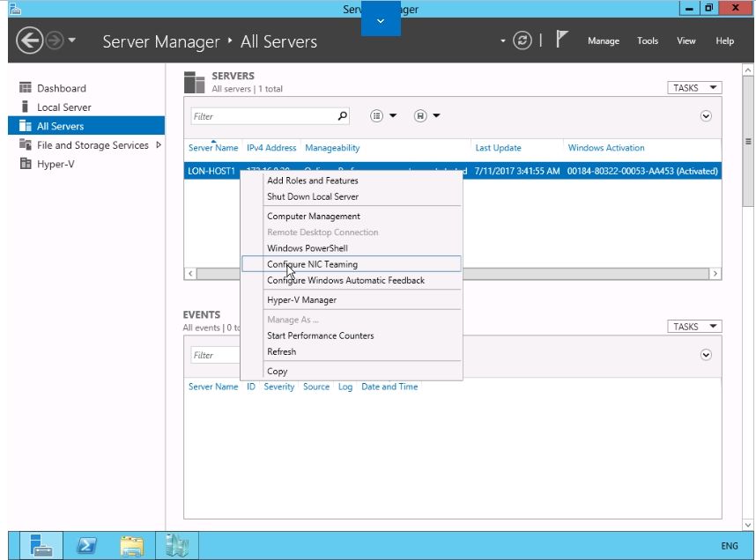Launch PowerShell from the taskbar
The image size is (756, 560).
tap(87, 546)
